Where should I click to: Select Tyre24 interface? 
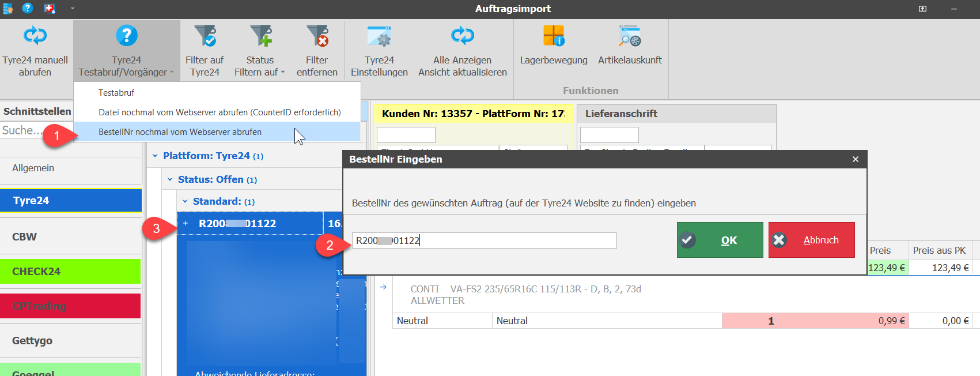click(x=71, y=201)
